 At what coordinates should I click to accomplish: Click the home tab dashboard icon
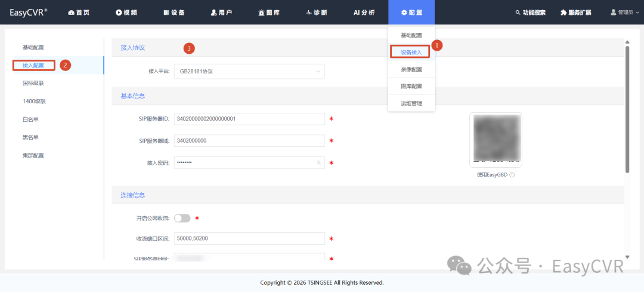click(x=71, y=13)
